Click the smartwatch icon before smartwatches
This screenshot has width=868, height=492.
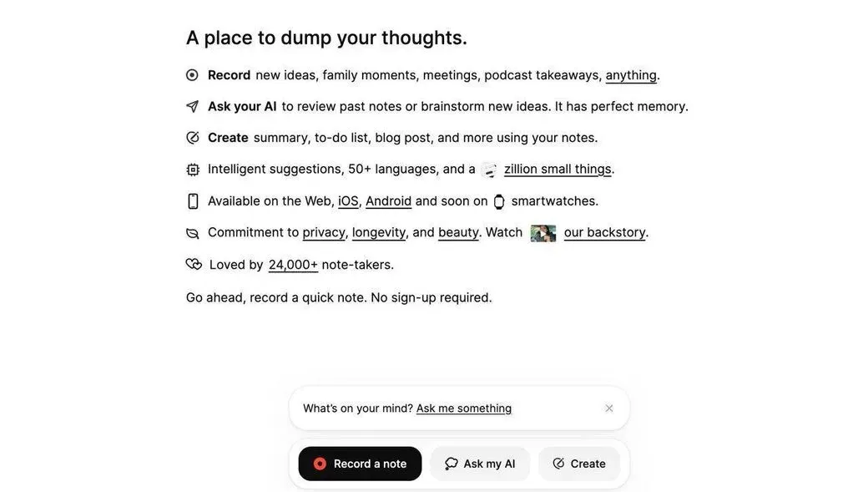[x=499, y=201]
